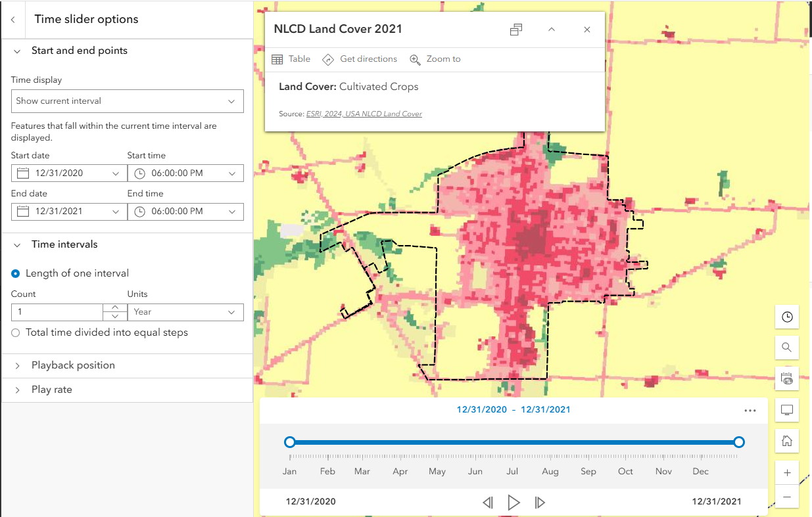The height and width of the screenshot is (517, 812).
Task: Open the time slider options overflow menu
Action: [x=750, y=410]
